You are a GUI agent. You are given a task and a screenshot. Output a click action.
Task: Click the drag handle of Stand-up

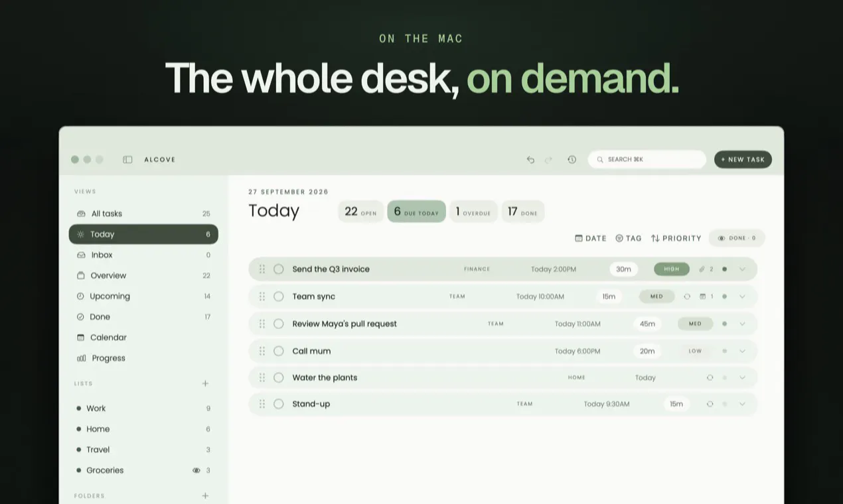coord(262,404)
